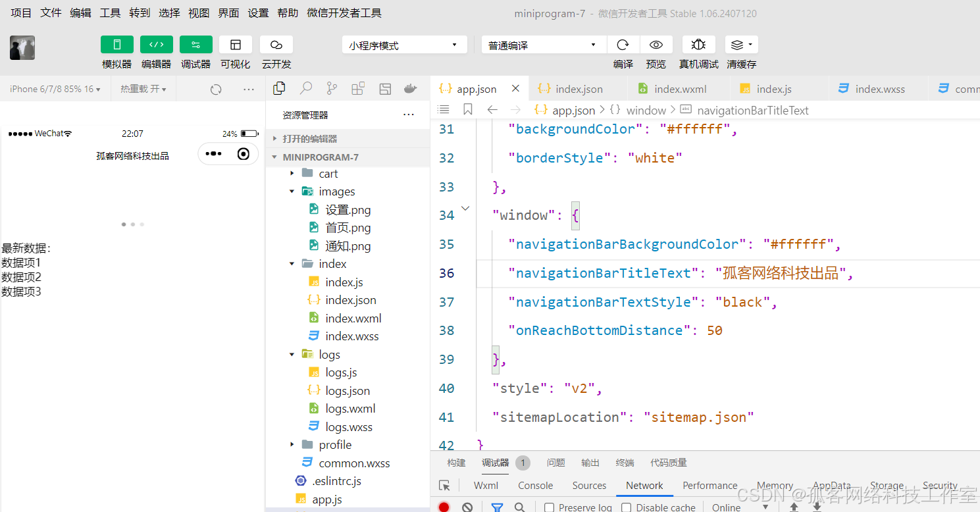Open the Docker whale icon
The image size is (980, 512).
(410, 89)
